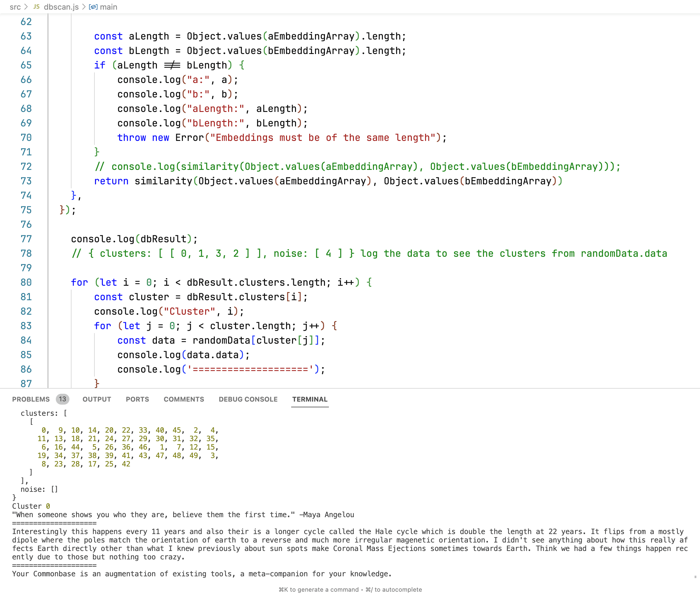The width and height of the screenshot is (700, 595).
Task: Click the terminal 'Cluster 0' output line
Action: click(x=31, y=506)
